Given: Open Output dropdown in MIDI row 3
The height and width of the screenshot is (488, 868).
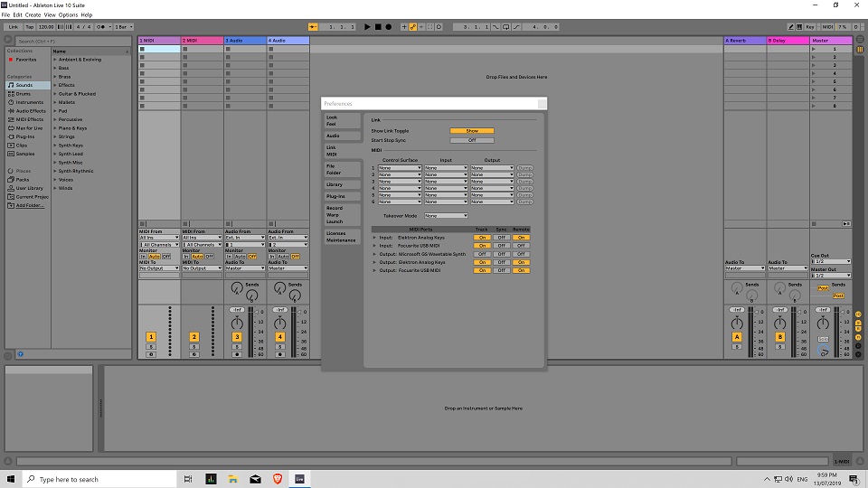Looking at the screenshot, I should coord(492,182).
